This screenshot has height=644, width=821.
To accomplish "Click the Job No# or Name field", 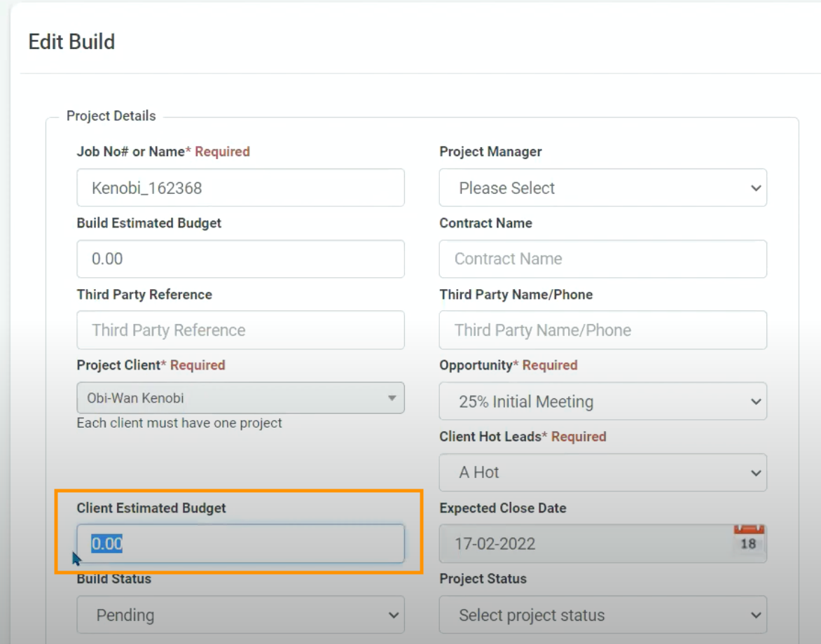I will pos(240,188).
